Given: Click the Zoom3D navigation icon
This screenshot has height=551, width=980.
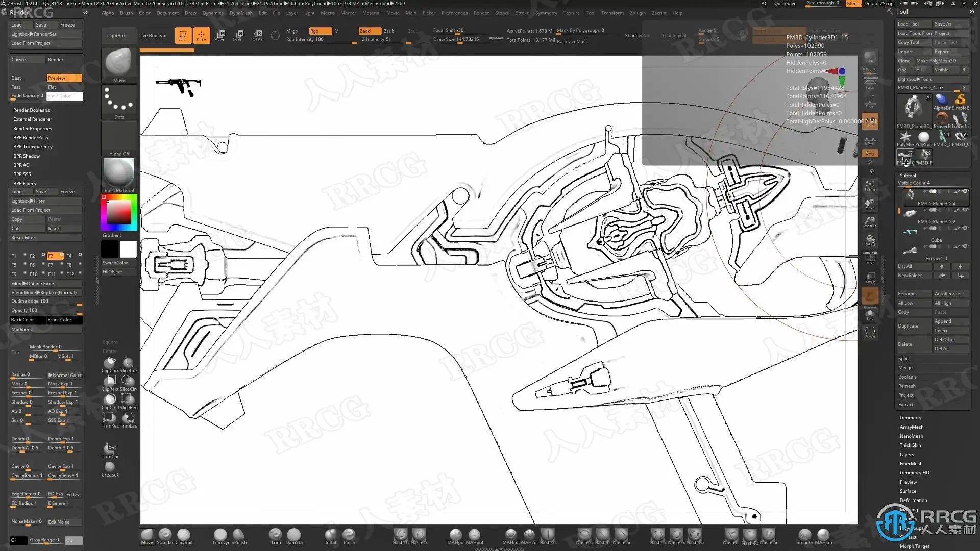Looking at the screenshot, I should tap(870, 222).
